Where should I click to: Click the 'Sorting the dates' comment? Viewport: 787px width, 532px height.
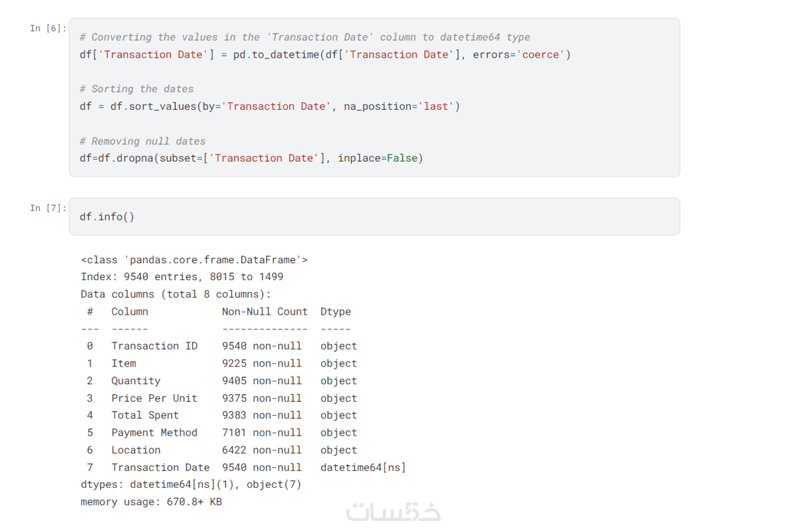pyautogui.click(x=137, y=89)
